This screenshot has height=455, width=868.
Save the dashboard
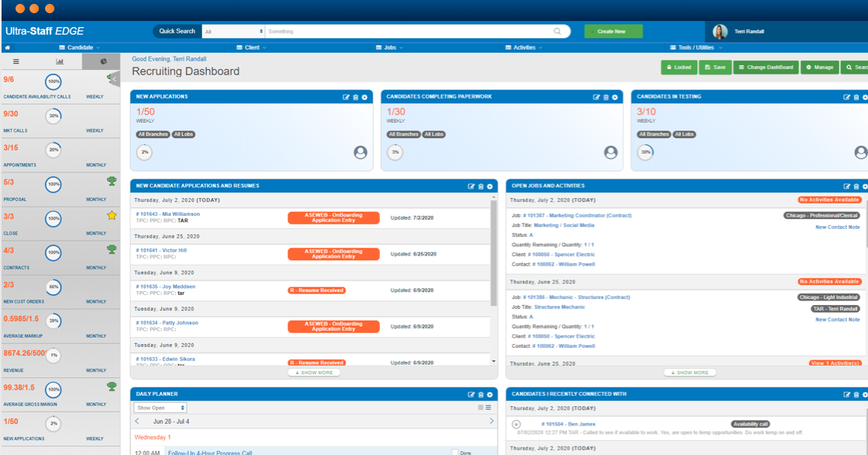[x=715, y=68]
